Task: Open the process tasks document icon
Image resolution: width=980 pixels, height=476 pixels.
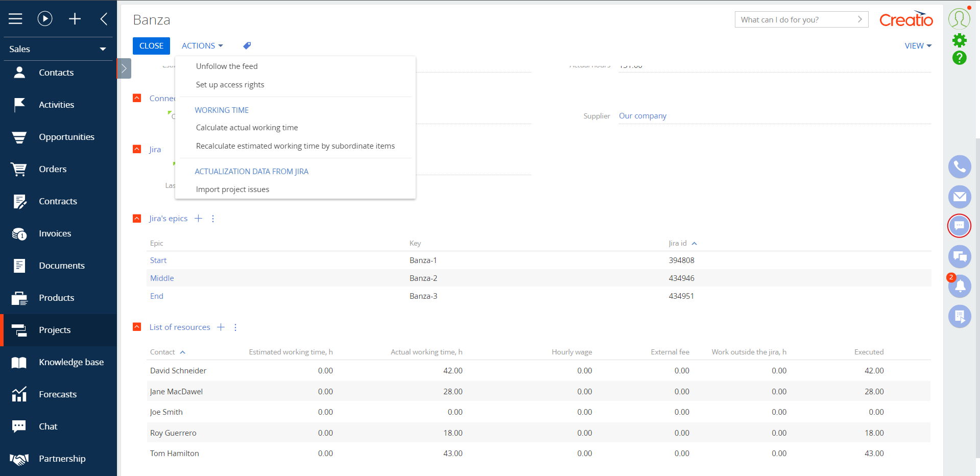Action: [960, 316]
